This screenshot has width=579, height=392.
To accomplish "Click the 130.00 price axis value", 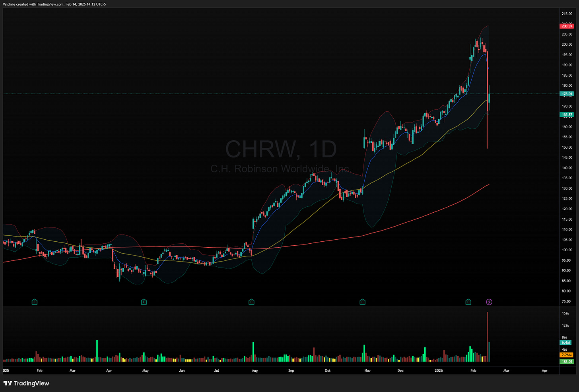I will click(x=567, y=188).
